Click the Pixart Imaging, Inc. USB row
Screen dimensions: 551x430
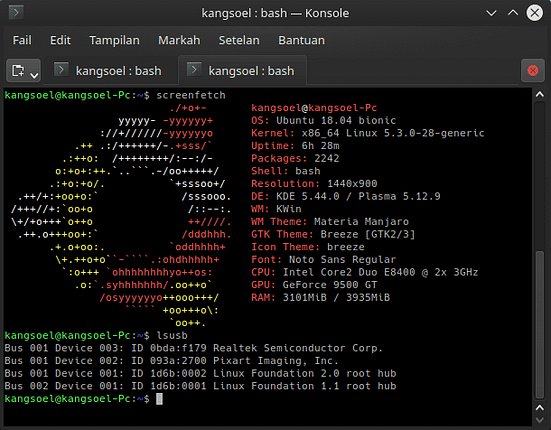pyautogui.click(x=171, y=361)
